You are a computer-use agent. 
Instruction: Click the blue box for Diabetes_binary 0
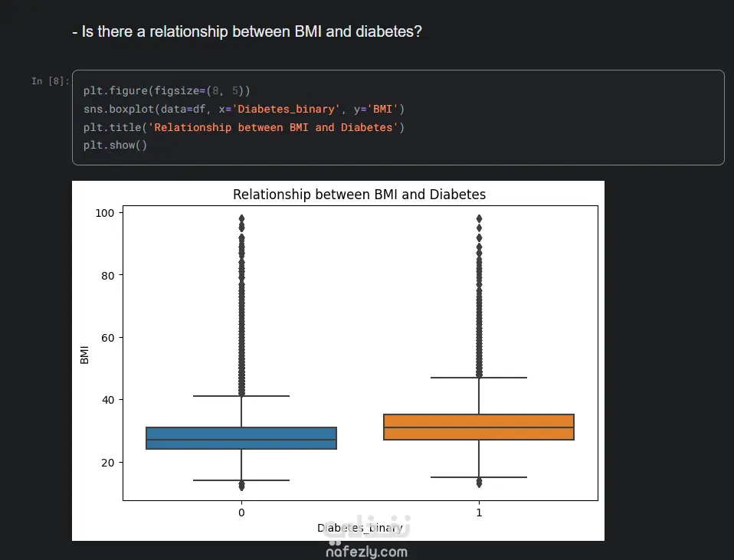(x=241, y=437)
